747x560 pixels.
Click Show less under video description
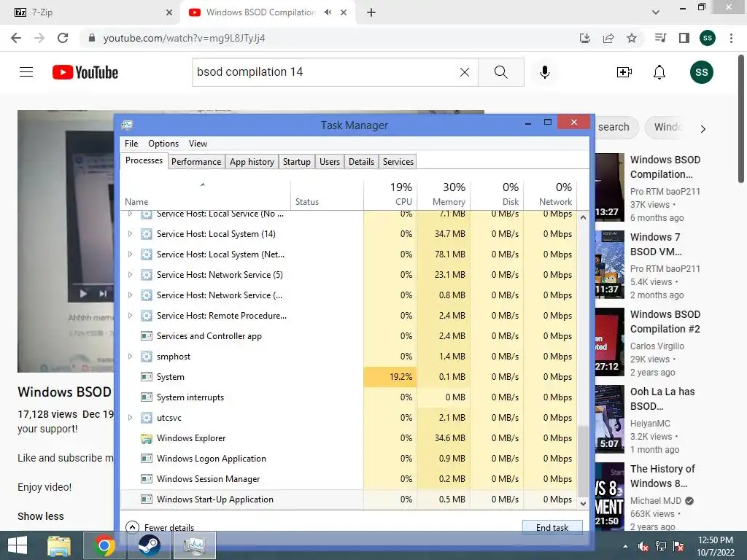41,516
